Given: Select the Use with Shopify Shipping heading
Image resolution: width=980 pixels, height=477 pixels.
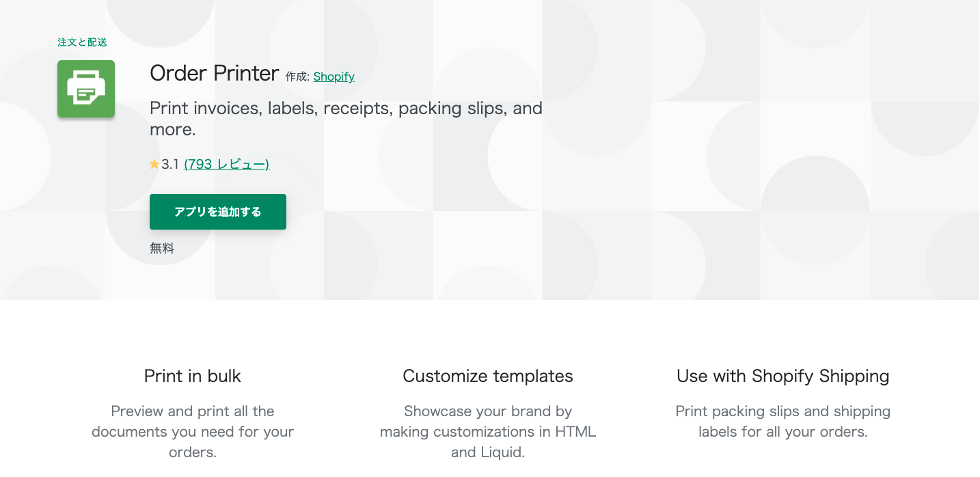Looking at the screenshot, I should (x=783, y=376).
